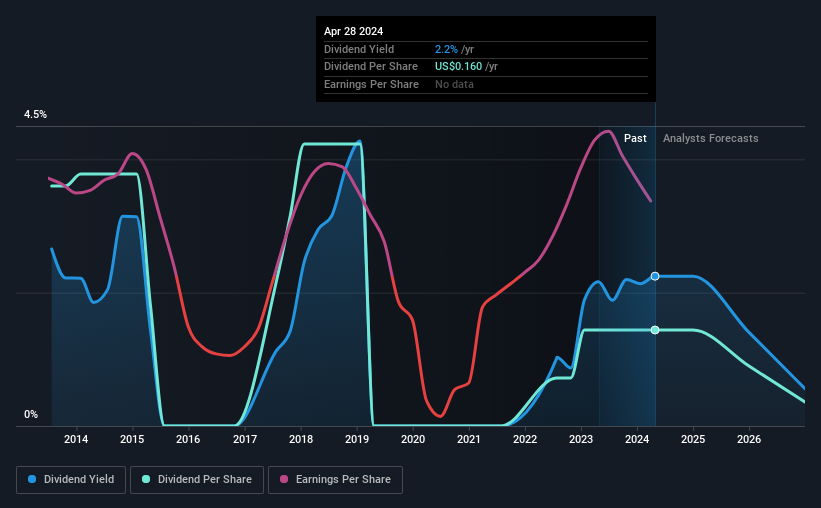Viewport: 821px width, 508px height.
Task: Click the blue Dividend Yield legend dot
Action: [32, 479]
